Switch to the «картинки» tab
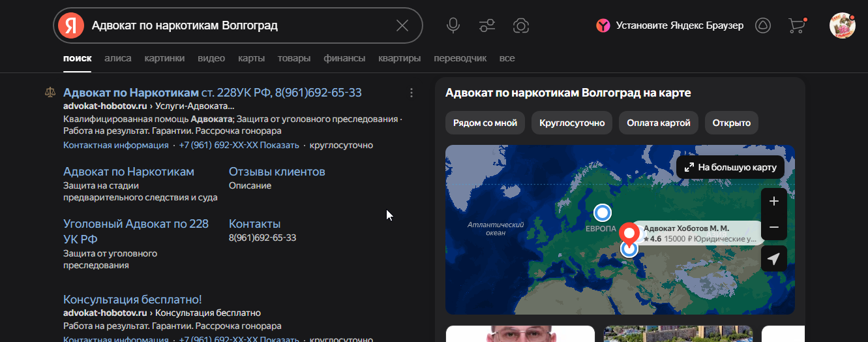The height and width of the screenshot is (342, 868). click(x=164, y=58)
